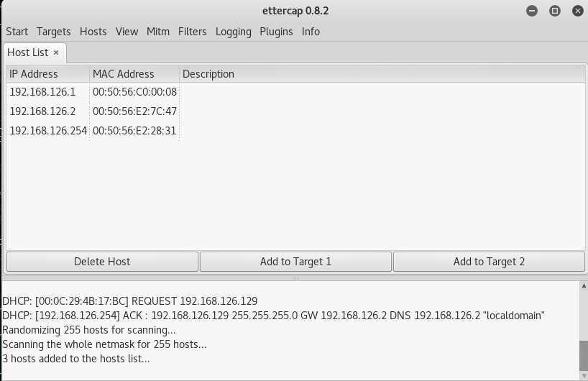Close the Host List tab
This screenshot has height=381, width=588.
[x=56, y=52]
